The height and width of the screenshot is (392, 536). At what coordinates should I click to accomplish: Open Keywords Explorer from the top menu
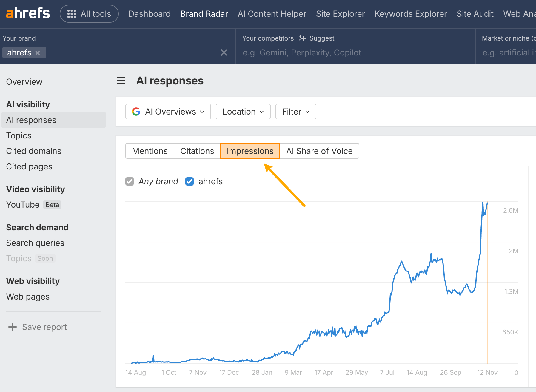411,14
